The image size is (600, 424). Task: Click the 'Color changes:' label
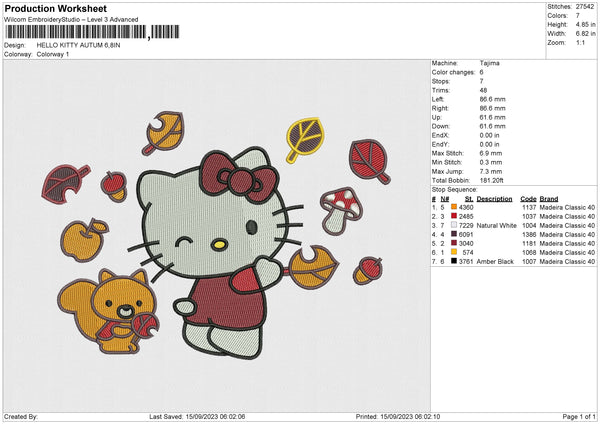click(x=453, y=72)
